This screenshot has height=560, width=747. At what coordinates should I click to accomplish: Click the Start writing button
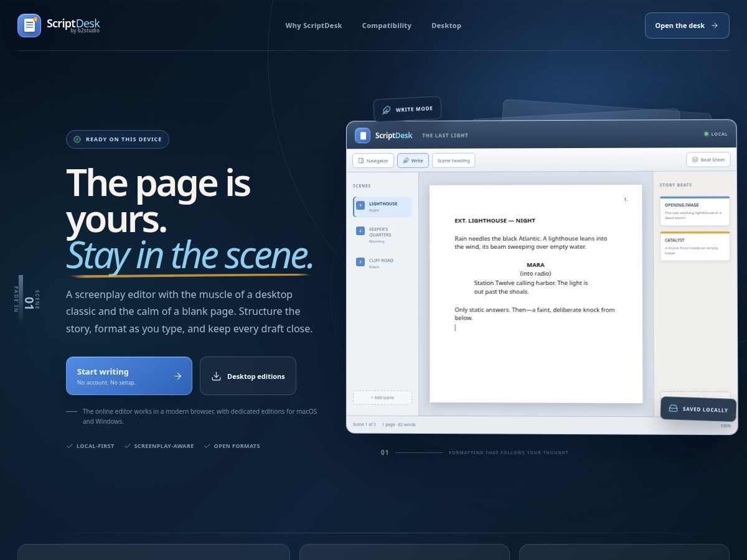coord(129,376)
